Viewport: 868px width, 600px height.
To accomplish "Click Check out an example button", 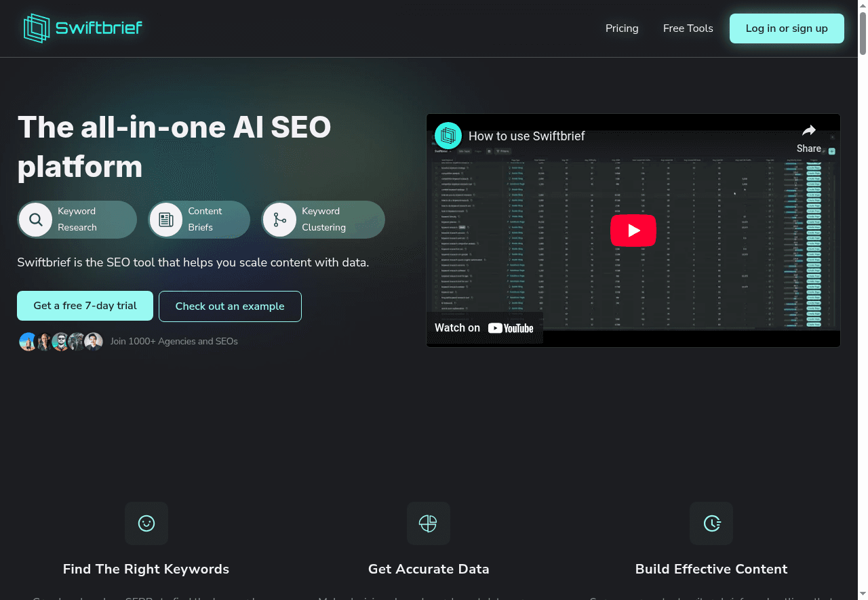I will tap(230, 306).
